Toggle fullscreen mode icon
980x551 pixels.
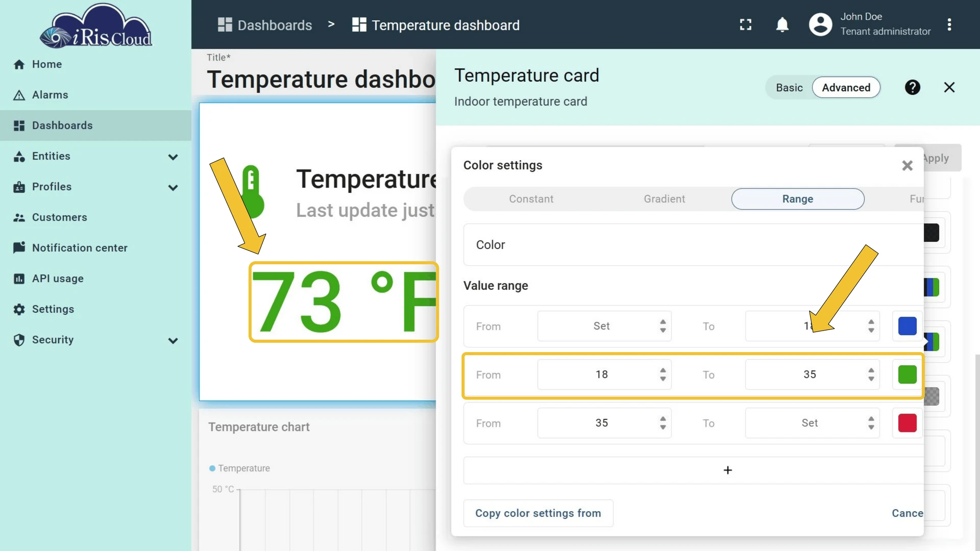coord(746,24)
